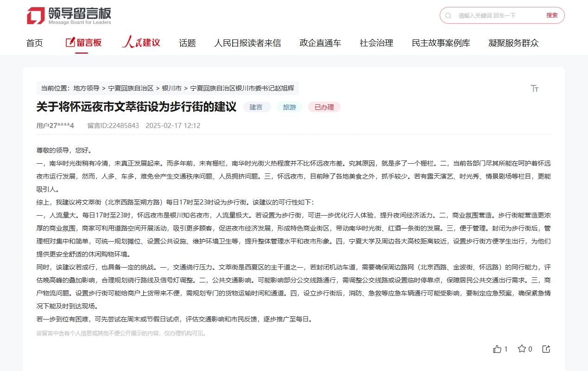
Task: Open the 话题 navigation tab
Action: 187,43
